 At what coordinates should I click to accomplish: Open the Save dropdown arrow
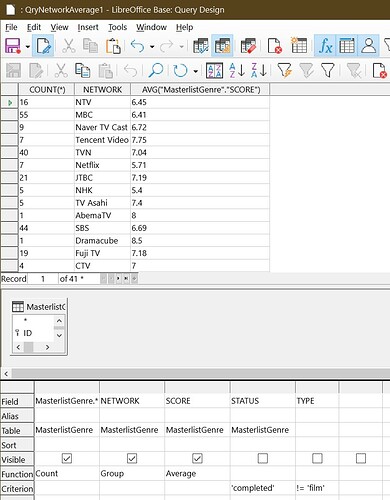(28, 46)
